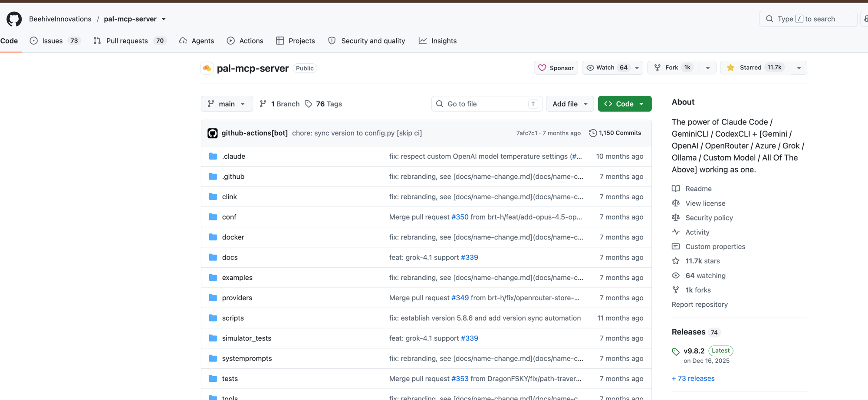
Task: Click the GitHub Octocat logo
Action: click(14, 19)
